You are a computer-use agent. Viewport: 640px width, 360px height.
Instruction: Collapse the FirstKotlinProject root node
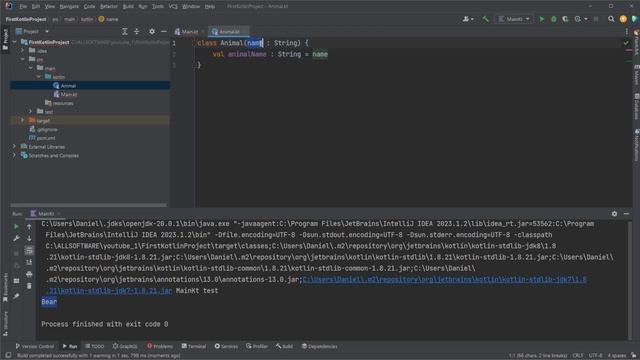click(x=15, y=42)
